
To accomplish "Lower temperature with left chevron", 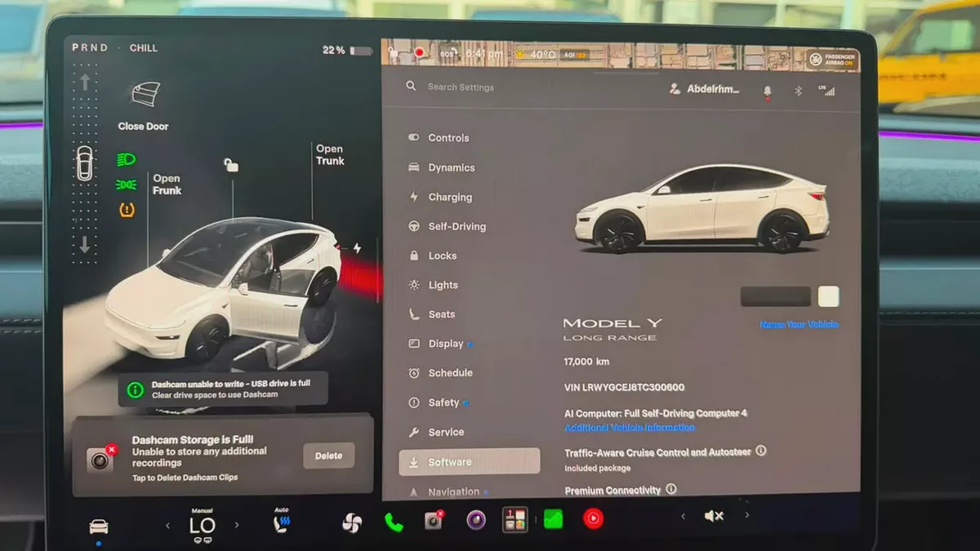I will pos(168,526).
